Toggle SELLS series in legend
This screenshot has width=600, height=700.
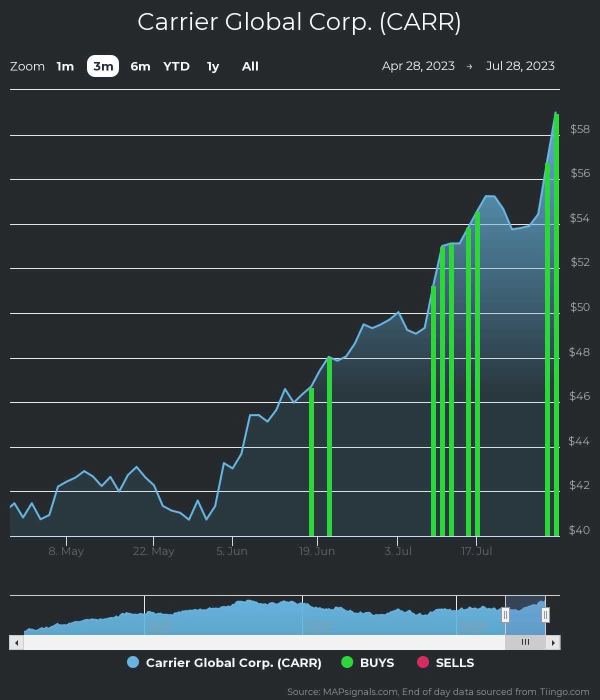tap(445, 662)
